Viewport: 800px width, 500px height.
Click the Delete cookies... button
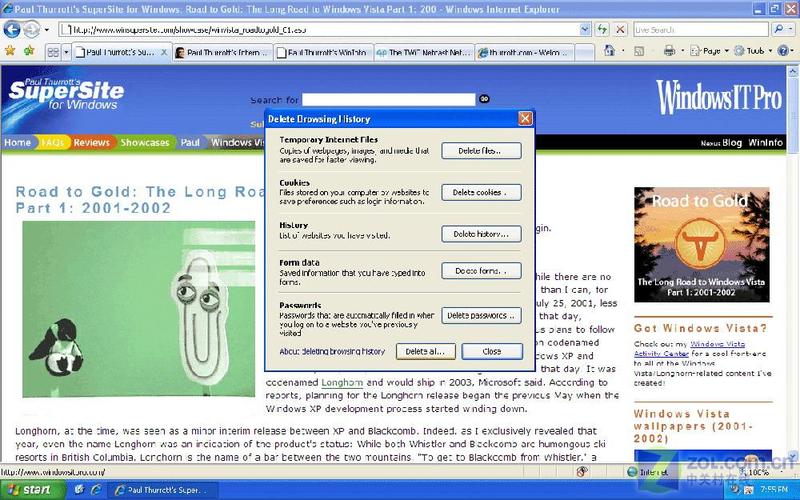point(481,192)
